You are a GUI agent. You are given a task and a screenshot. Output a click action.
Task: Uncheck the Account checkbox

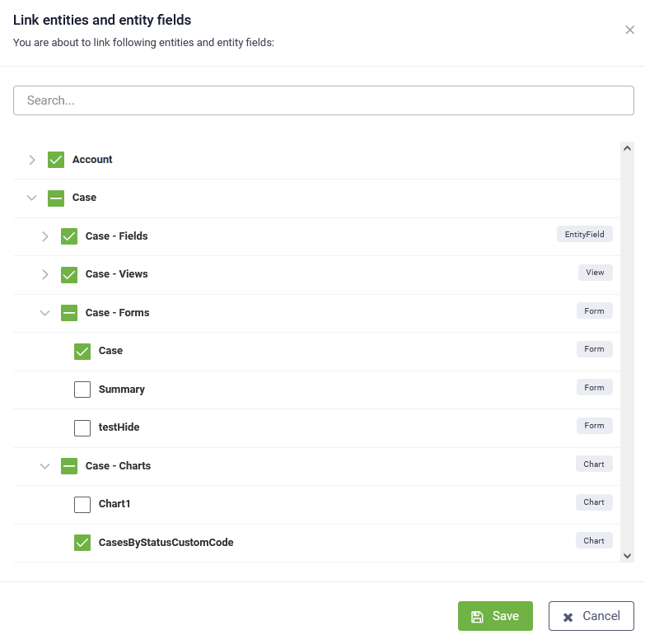56,160
